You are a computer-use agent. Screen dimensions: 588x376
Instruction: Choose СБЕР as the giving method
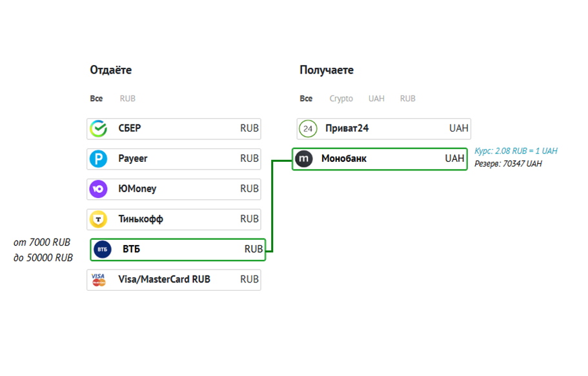pyautogui.click(x=174, y=128)
